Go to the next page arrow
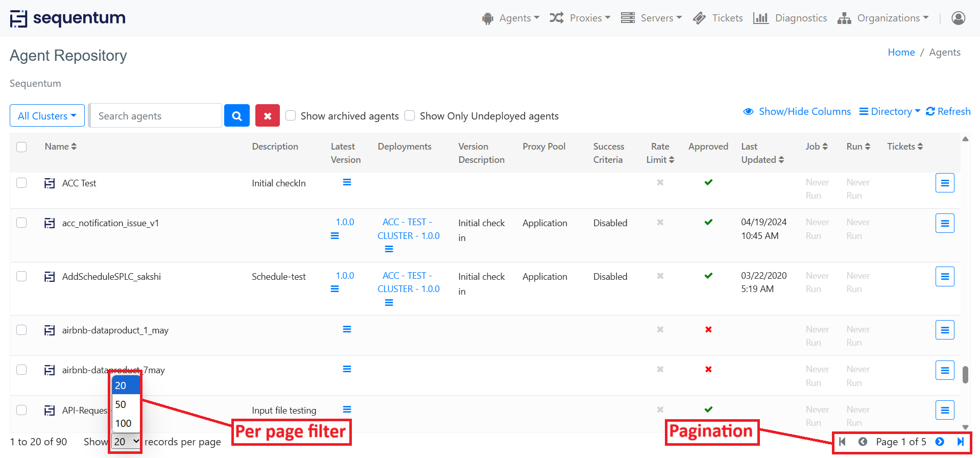The height and width of the screenshot is (458, 980). 939,442
